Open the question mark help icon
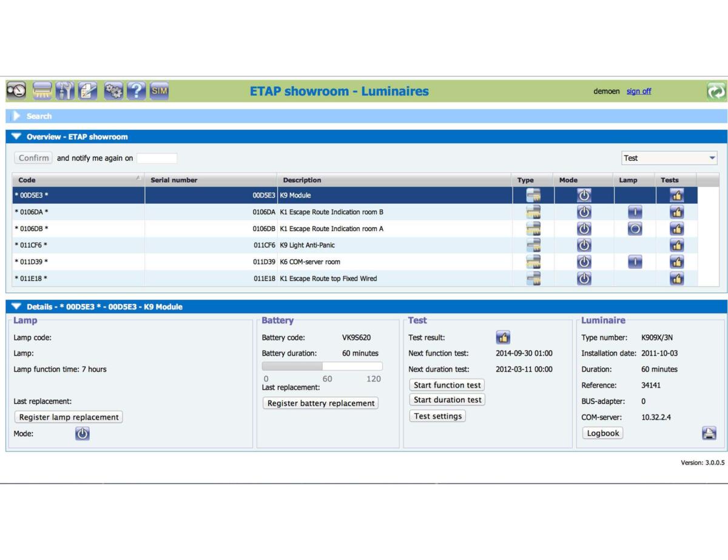 click(x=136, y=91)
